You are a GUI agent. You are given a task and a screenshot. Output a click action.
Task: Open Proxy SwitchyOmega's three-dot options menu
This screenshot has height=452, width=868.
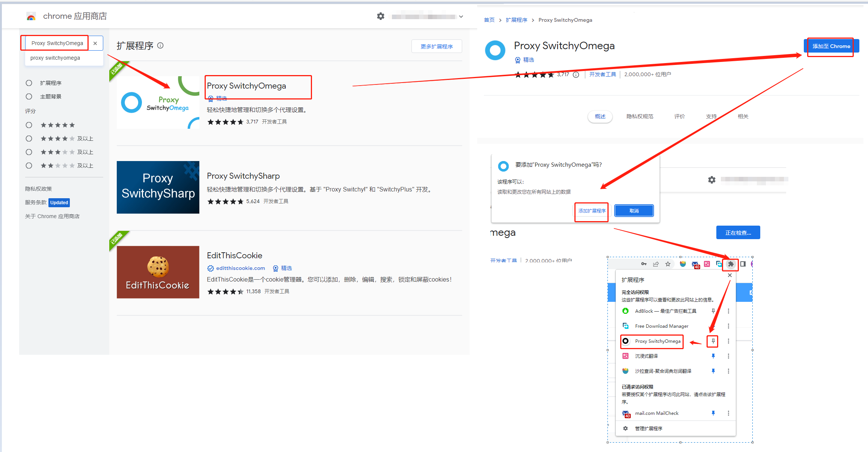click(728, 341)
